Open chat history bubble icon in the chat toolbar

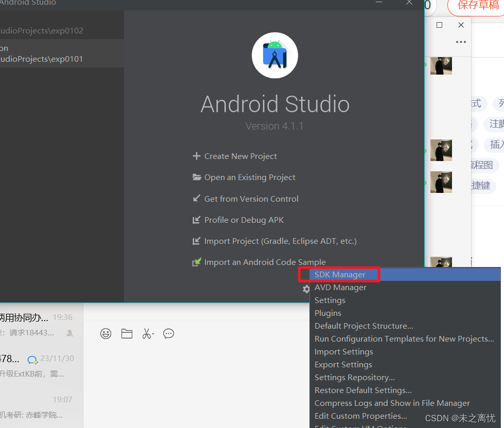coord(168,333)
